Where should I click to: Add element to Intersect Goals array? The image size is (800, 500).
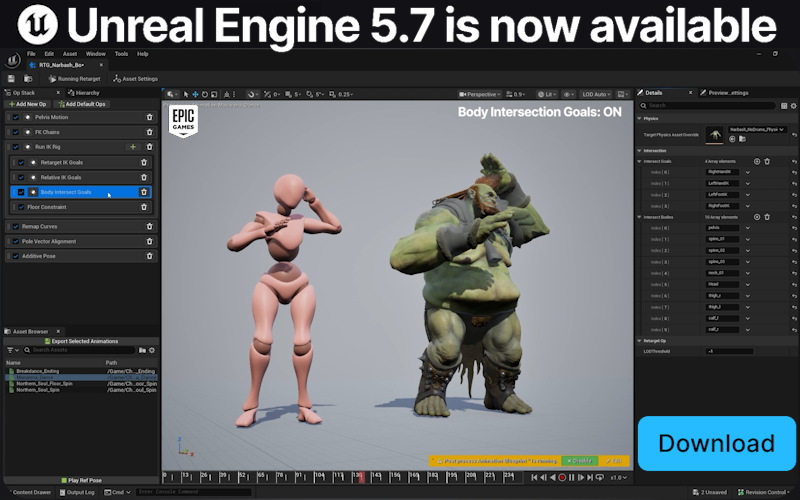click(756, 161)
